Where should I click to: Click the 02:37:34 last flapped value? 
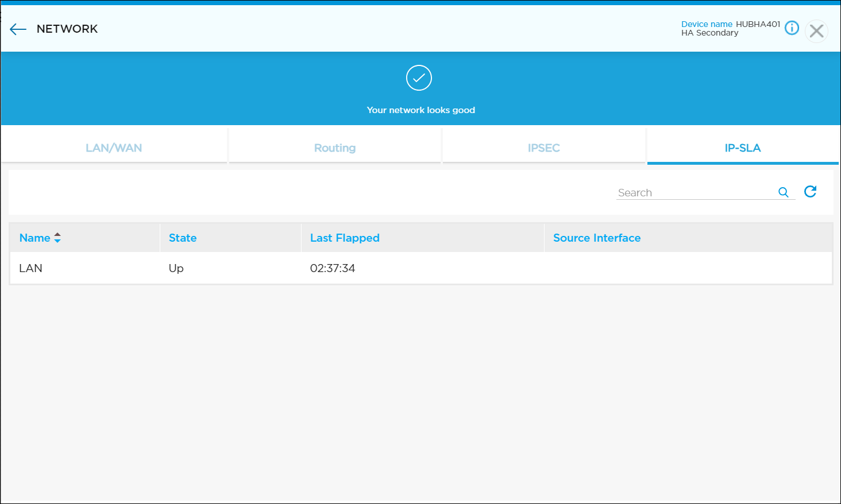point(333,268)
